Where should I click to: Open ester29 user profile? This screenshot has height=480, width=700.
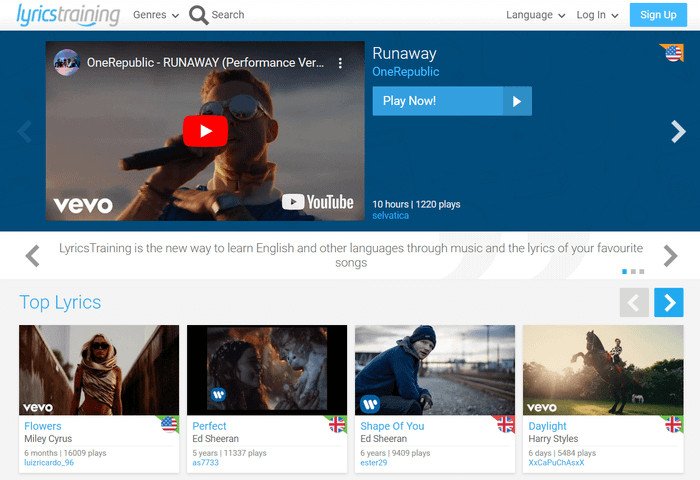tap(374, 463)
